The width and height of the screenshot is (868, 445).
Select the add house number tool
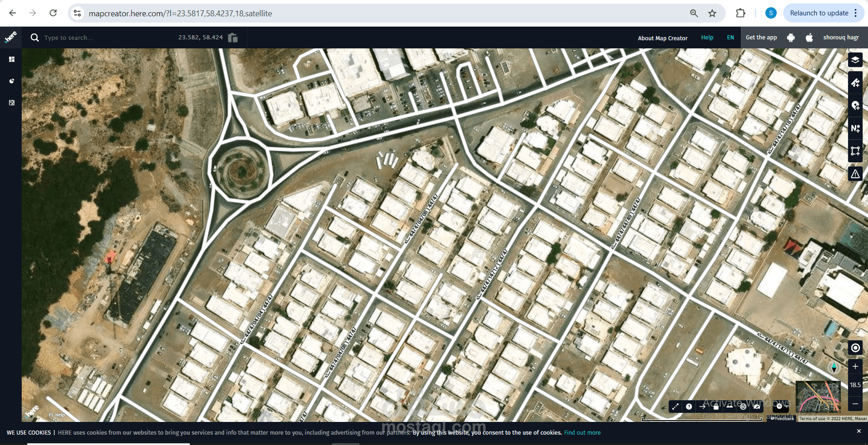(x=855, y=128)
